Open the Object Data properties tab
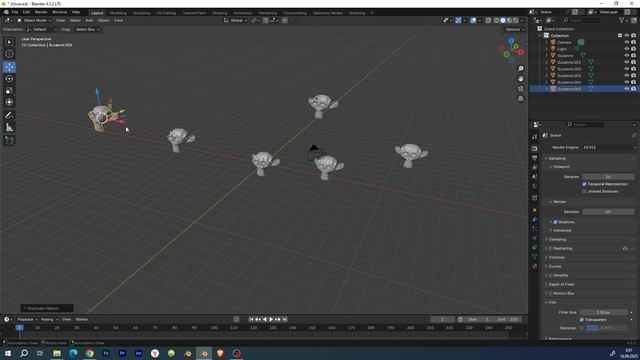Image resolution: width=640 pixels, height=360 pixels. (x=535, y=257)
